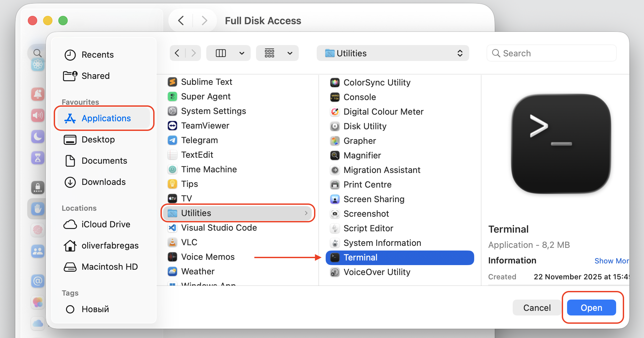Viewport: 644px width, 338px height.
Task: Select Shared in the sidebar
Action: coord(104,76)
